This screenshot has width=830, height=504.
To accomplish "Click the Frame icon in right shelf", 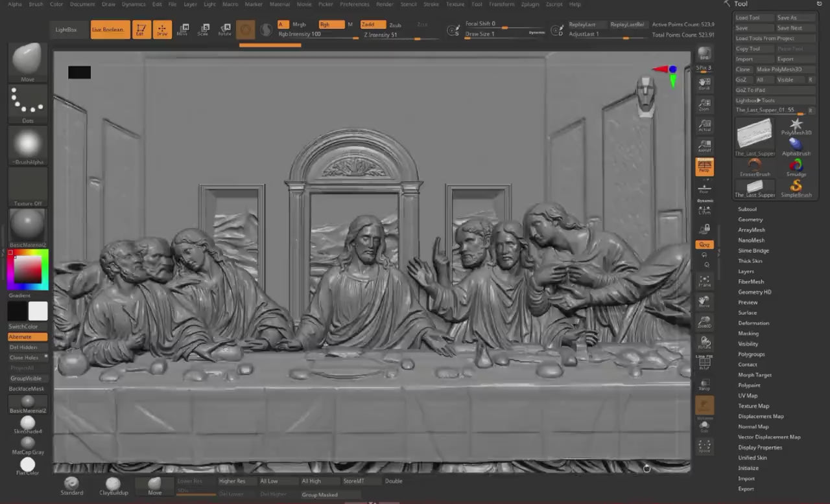I will (x=704, y=281).
